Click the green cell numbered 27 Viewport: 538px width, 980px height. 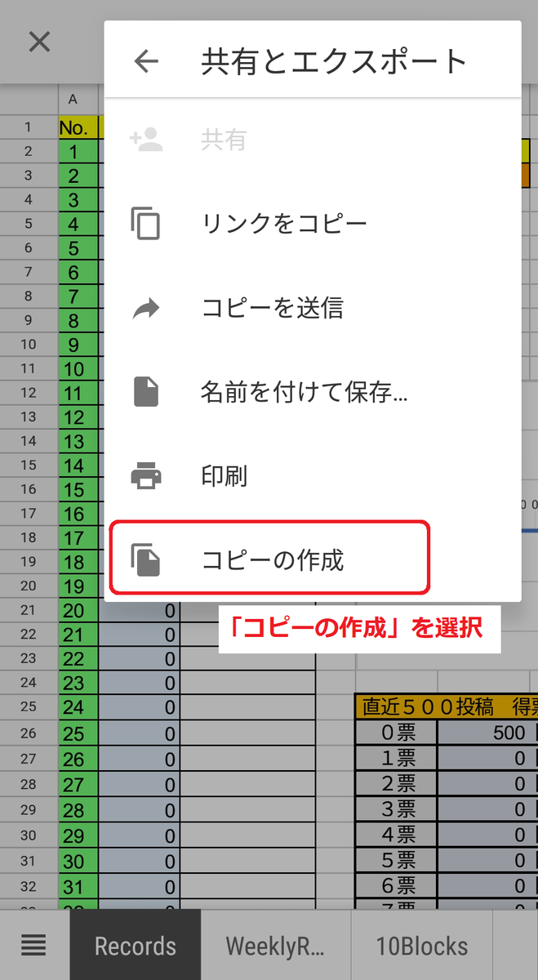coord(78,785)
